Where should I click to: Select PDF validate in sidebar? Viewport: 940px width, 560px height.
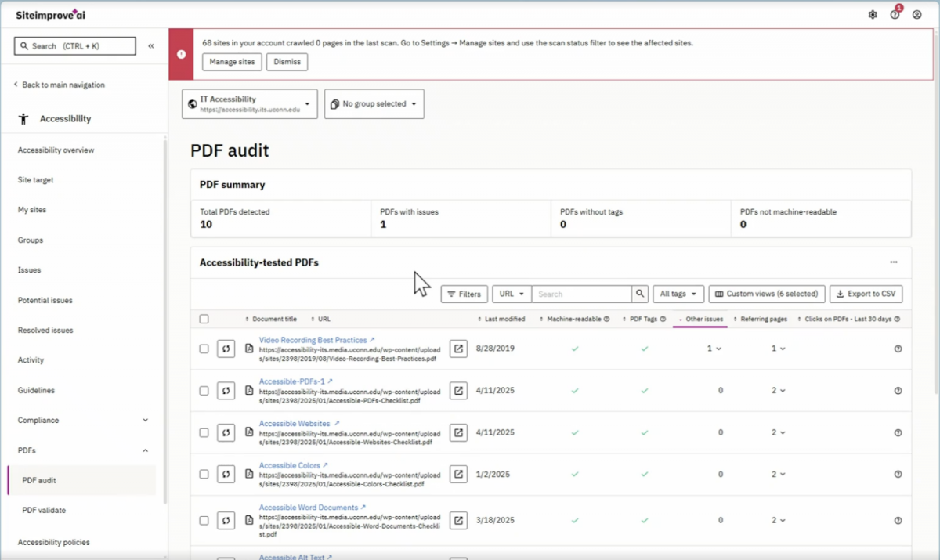click(x=44, y=510)
